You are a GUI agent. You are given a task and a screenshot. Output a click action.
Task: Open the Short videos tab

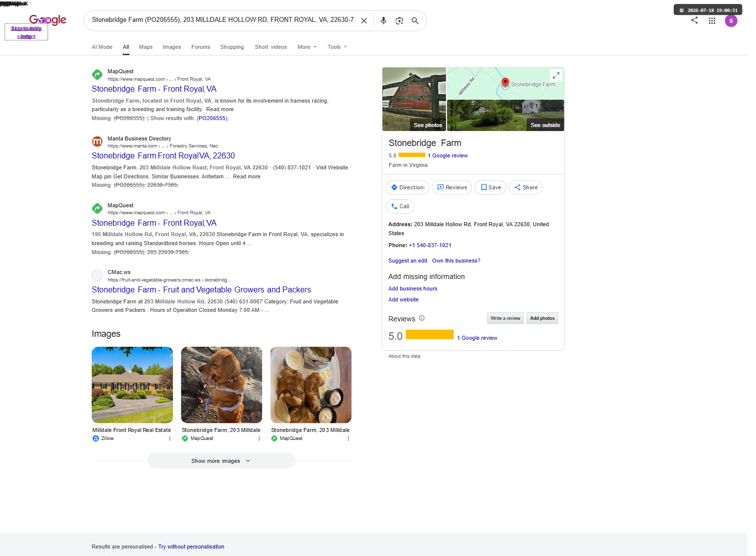[x=271, y=47]
